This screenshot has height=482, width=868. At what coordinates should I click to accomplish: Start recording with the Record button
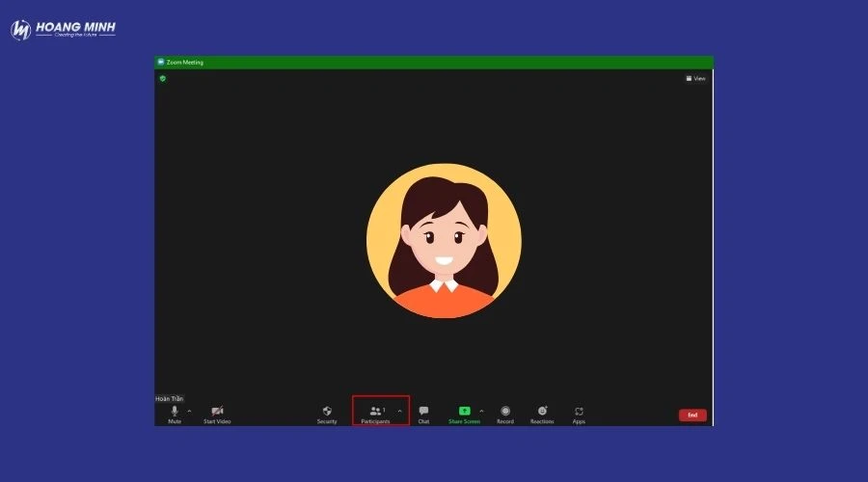coord(504,415)
